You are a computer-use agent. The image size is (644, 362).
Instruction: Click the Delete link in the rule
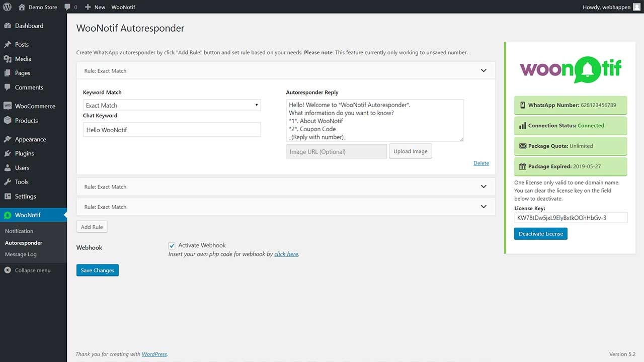[x=481, y=163]
